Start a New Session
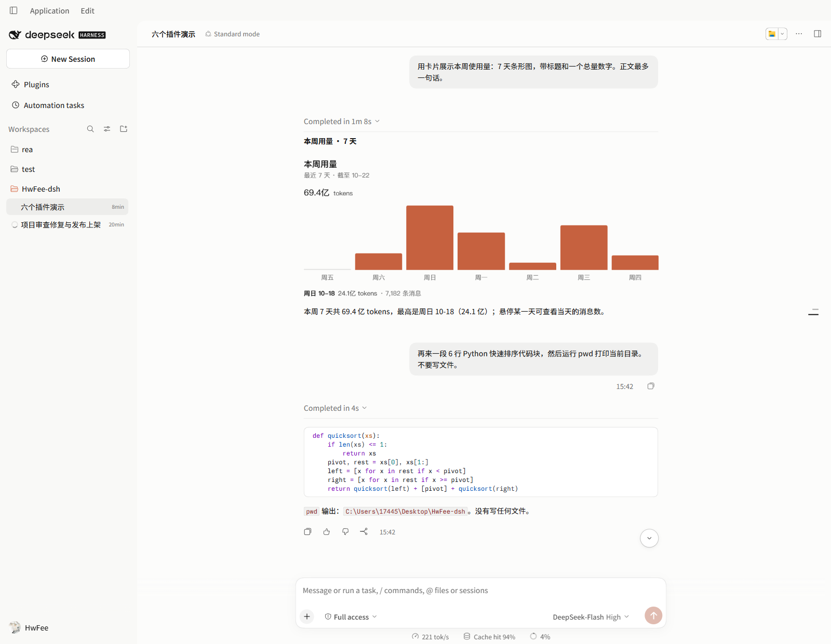This screenshot has width=831, height=644. pos(68,59)
